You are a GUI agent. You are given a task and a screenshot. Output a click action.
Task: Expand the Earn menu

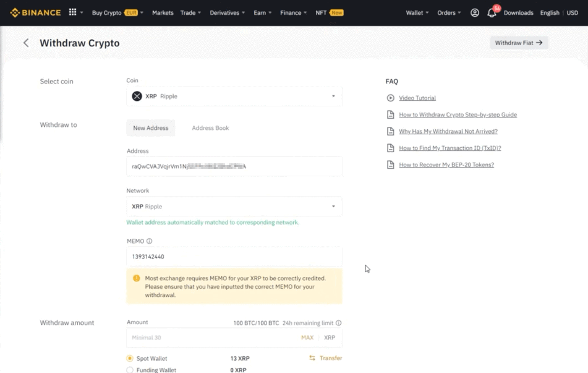(263, 13)
